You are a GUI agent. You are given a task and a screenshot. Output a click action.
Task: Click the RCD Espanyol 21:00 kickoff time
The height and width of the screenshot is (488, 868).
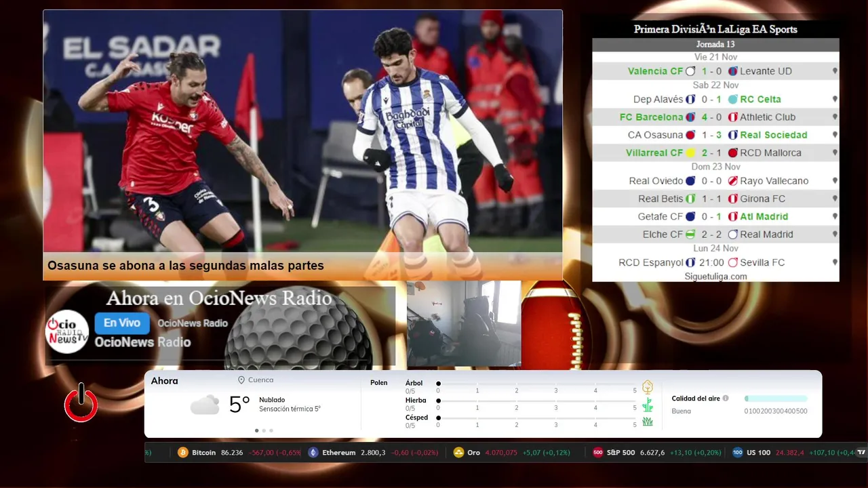tap(711, 262)
